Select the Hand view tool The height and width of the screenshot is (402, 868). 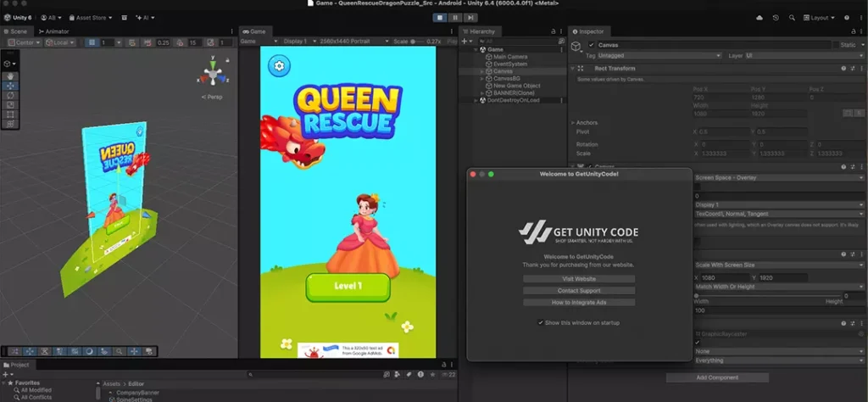tap(10, 76)
